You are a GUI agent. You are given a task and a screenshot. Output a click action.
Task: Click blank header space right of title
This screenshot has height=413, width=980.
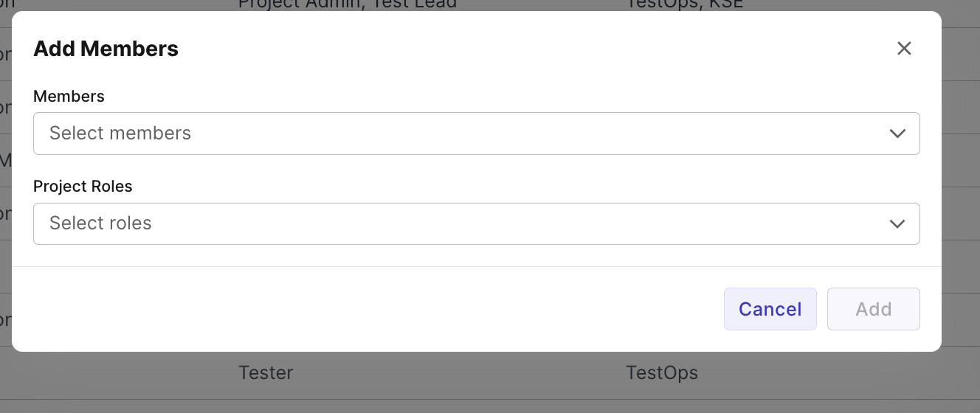click(517, 49)
